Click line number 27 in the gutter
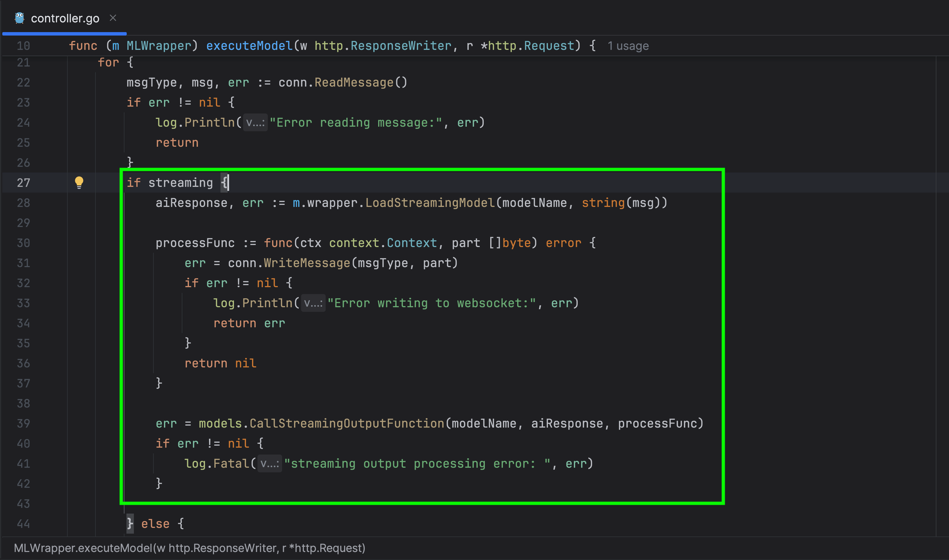Screen dimensions: 949x560 click(24, 183)
